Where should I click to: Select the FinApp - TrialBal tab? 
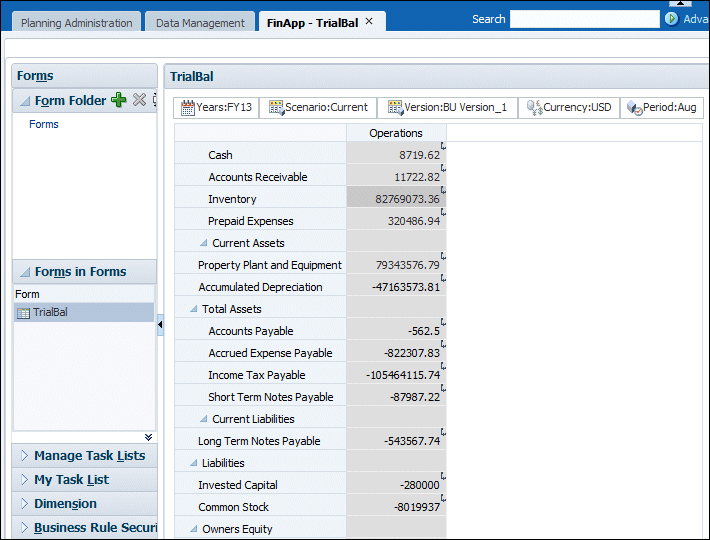(x=312, y=23)
